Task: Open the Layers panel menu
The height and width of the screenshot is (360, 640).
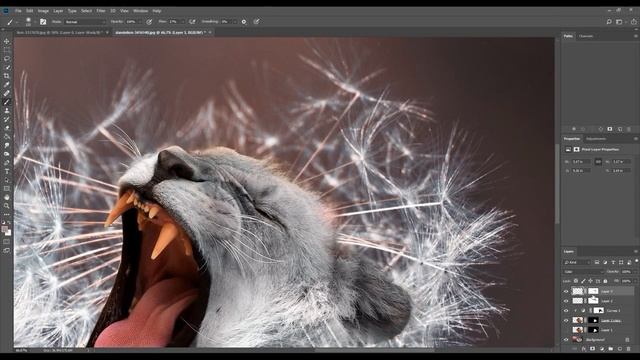Action: tap(636, 251)
